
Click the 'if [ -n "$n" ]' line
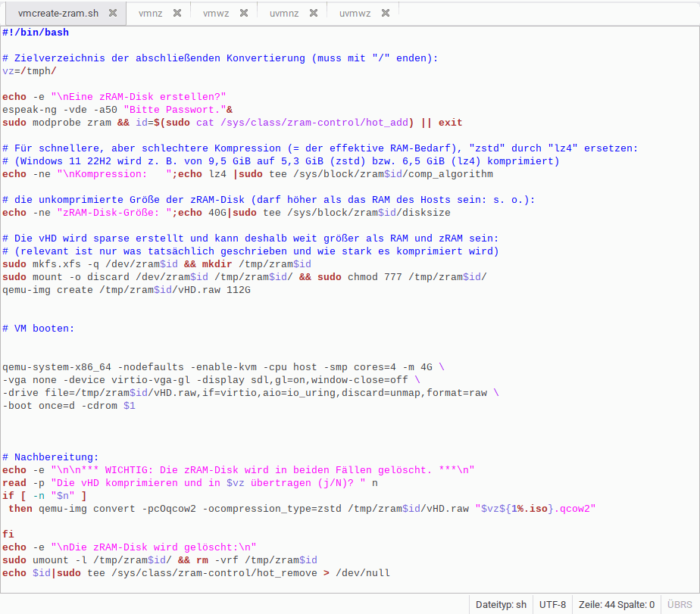point(45,496)
